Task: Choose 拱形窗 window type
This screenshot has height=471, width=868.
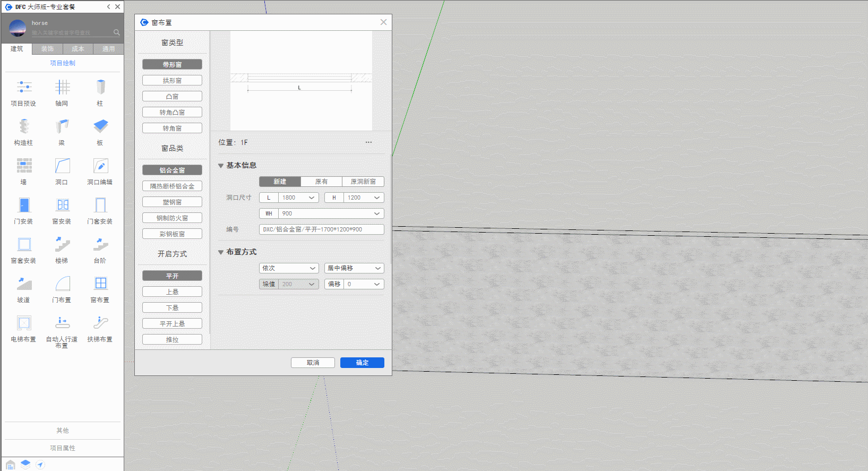Action: (x=172, y=81)
